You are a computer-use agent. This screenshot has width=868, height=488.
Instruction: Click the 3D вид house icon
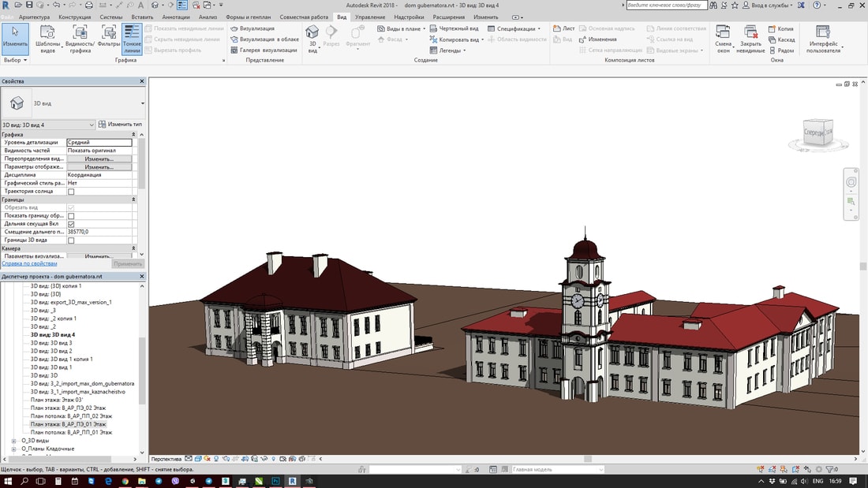312,32
